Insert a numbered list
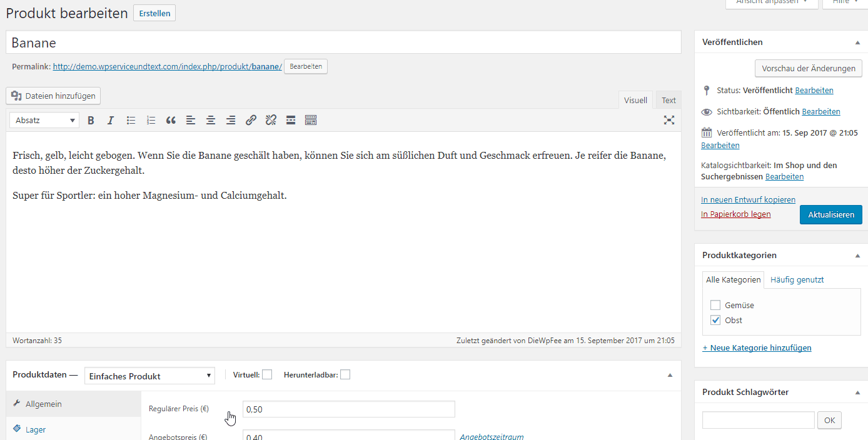The height and width of the screenshot is (440, 868). 151,119
